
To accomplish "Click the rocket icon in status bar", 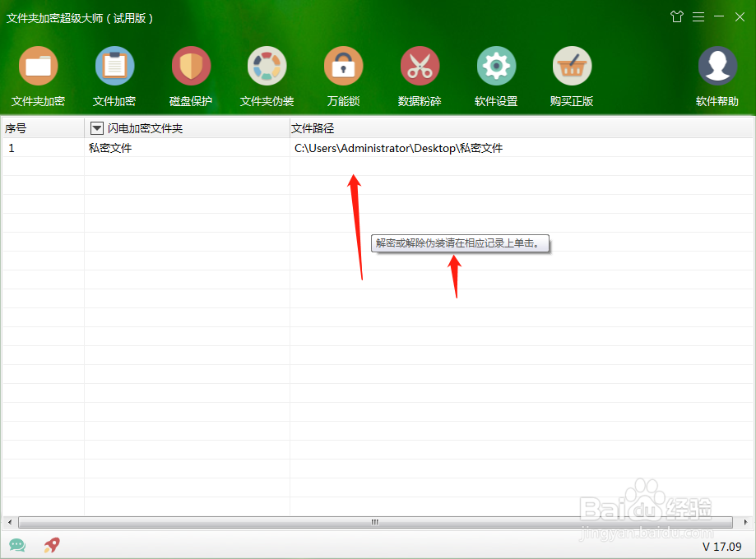I will coord(52,545).
